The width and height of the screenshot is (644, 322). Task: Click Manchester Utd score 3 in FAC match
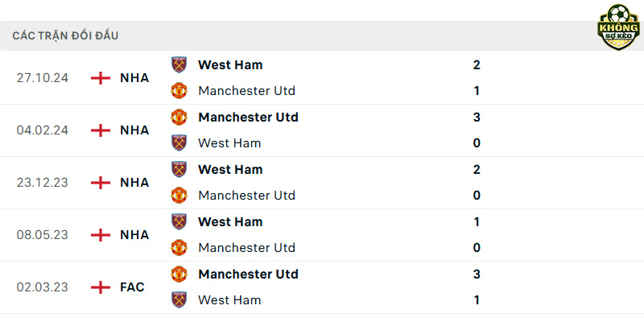point(477,274)
